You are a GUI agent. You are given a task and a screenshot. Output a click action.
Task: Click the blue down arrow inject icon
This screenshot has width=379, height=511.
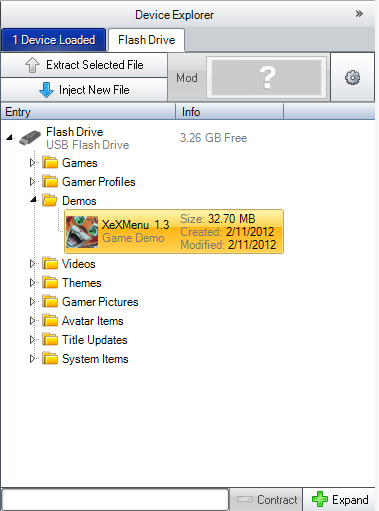[46, 90]
